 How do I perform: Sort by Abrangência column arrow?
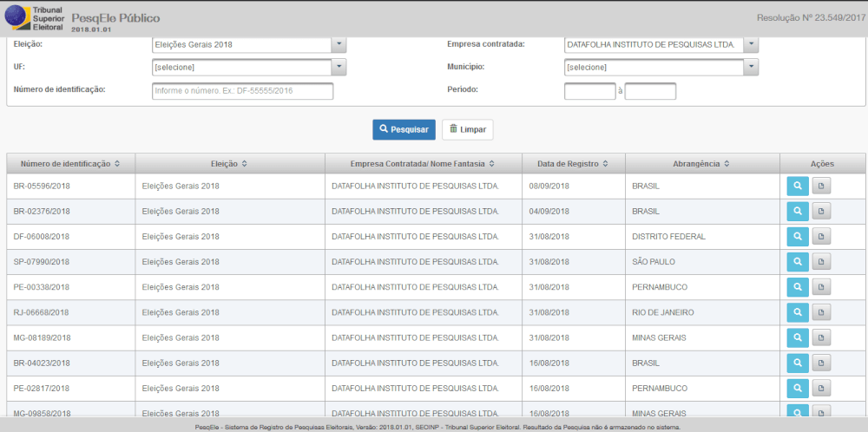coord(727,164)
